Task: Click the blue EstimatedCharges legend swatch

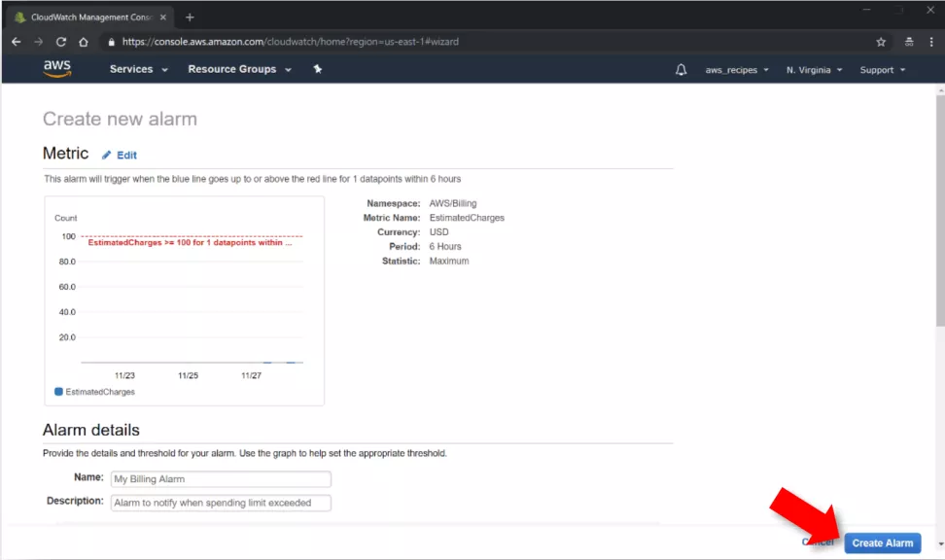Action: click(58, 392)
